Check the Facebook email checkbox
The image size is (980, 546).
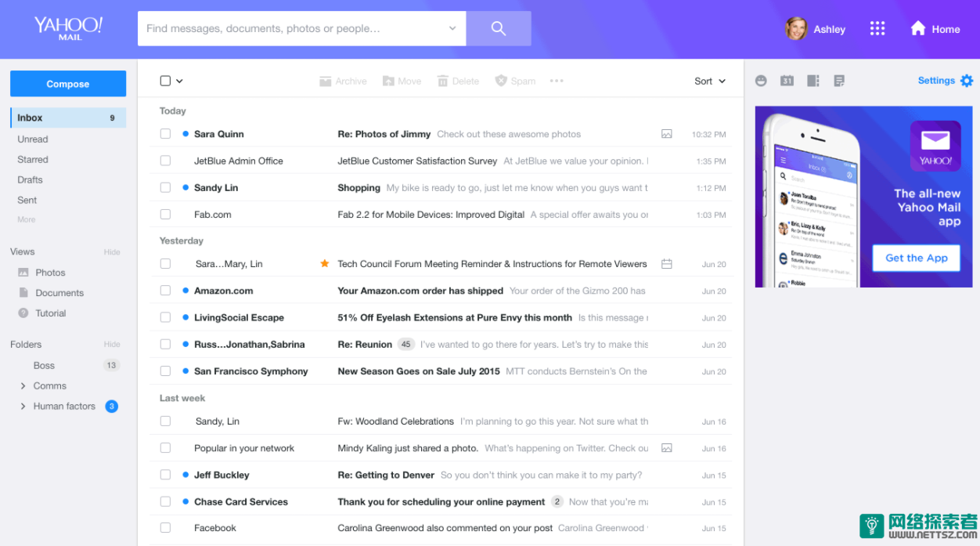click(165, 528)
